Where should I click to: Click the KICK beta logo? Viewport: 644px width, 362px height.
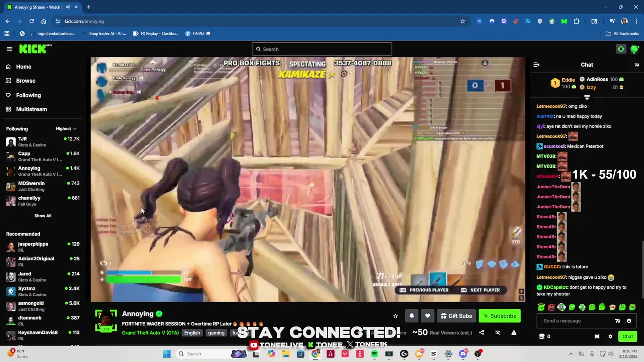tap(35, 49)
